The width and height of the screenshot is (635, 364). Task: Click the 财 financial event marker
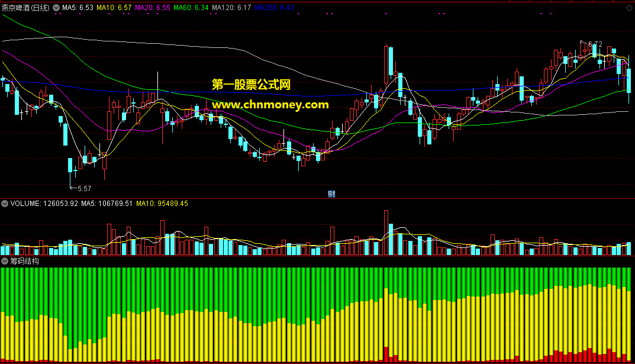coord(331,194)
